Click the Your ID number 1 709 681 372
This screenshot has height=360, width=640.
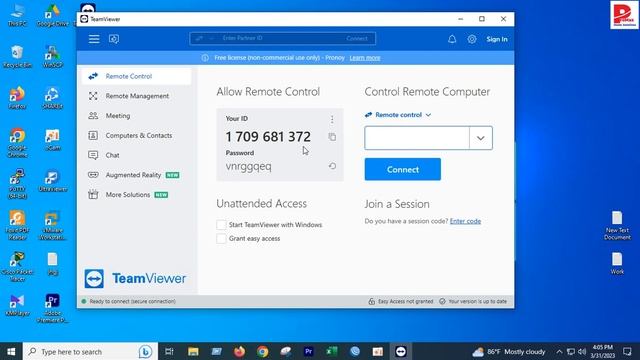(x=268, y=137)
